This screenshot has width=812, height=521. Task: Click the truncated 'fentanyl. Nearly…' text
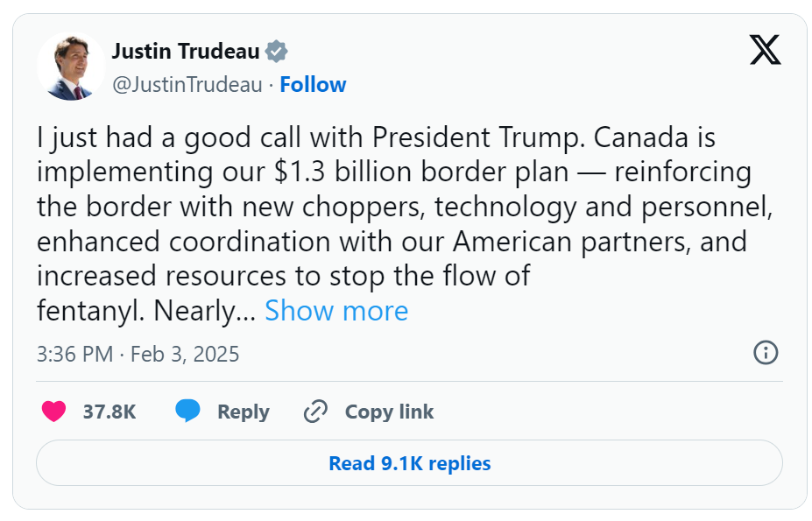[x=146, y=311]
